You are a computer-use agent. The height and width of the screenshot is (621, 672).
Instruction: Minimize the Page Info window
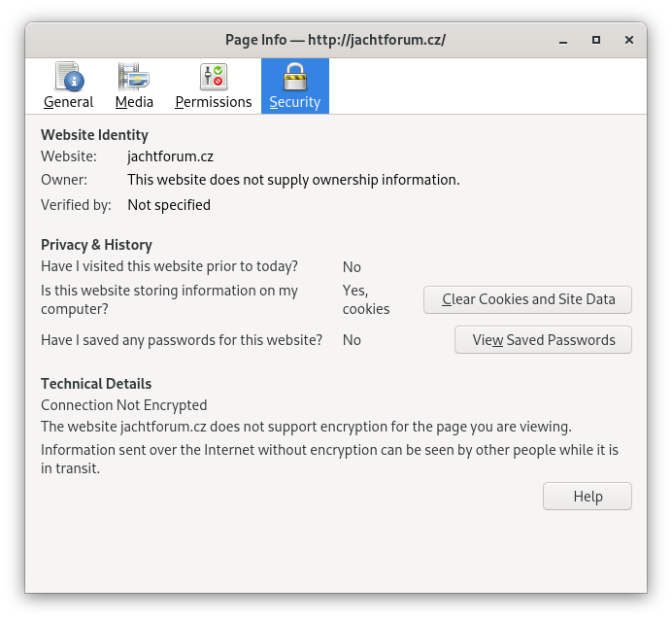click(x=564, y=40)
